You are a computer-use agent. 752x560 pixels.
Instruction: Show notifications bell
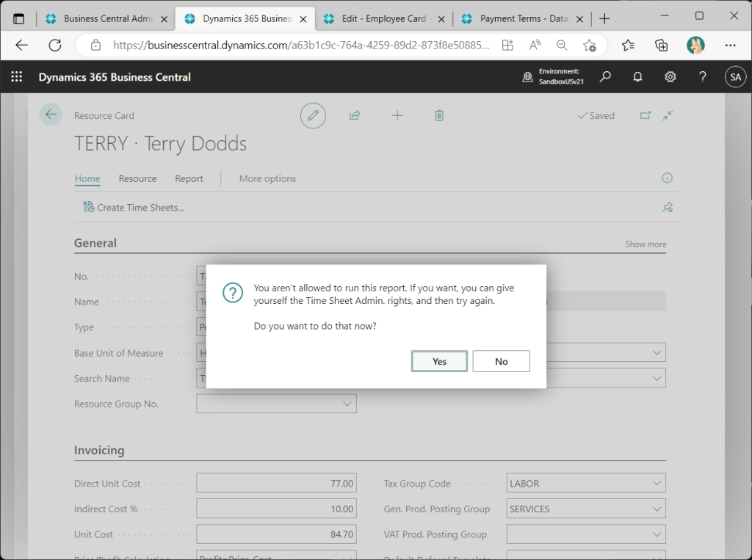point(637,77)
